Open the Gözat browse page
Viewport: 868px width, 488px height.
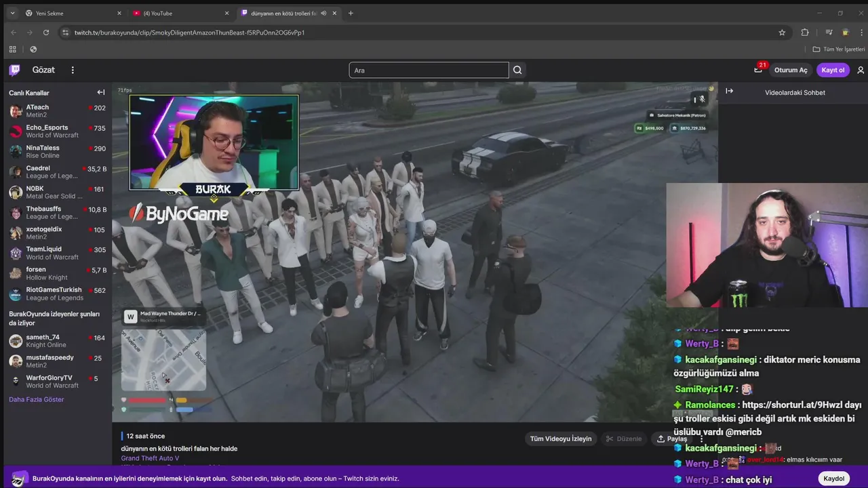(x=43, y=70)
